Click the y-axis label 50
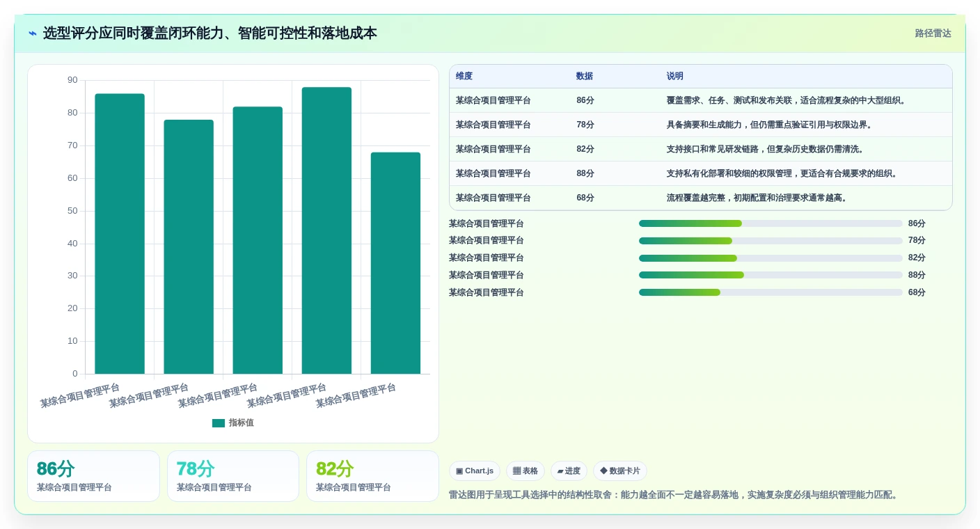 pos(72,211)
